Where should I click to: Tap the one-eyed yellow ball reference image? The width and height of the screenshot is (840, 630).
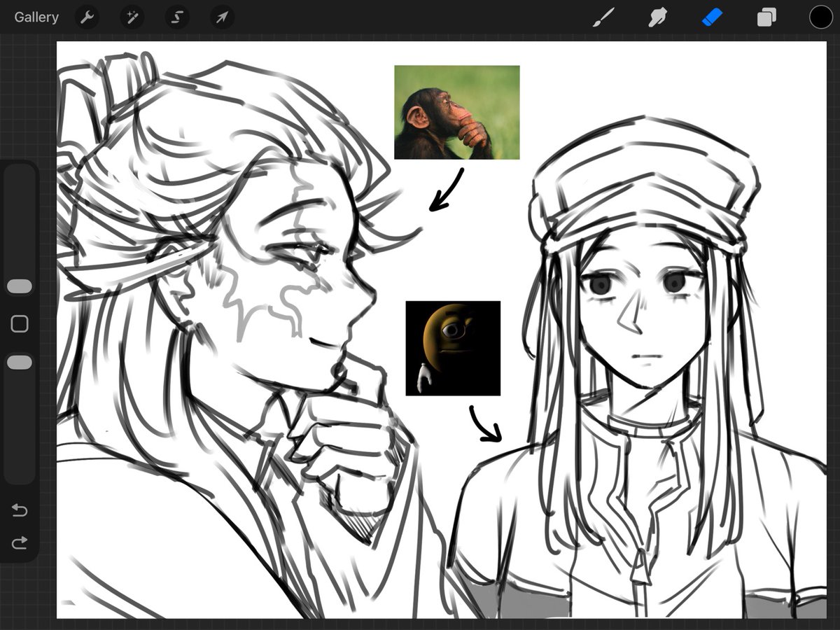point(453,349)
